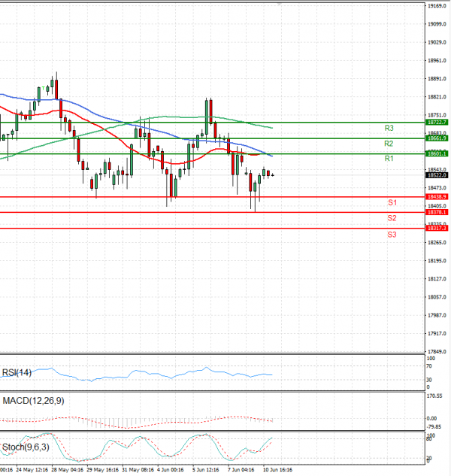Select the 18317.3 red price tag
451x476 pixels.
tap(437, 229)
